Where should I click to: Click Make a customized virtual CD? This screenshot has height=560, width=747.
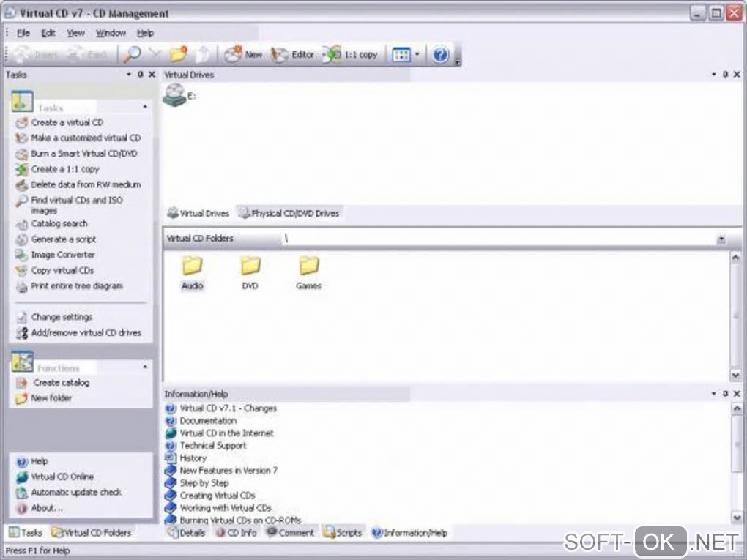click(x=78, y=138)
